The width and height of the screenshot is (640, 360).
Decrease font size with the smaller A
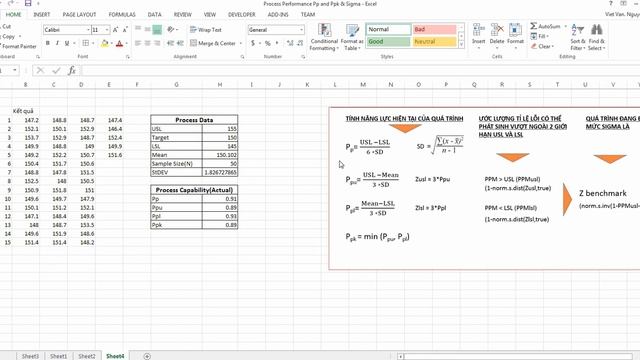click(125, 30)
